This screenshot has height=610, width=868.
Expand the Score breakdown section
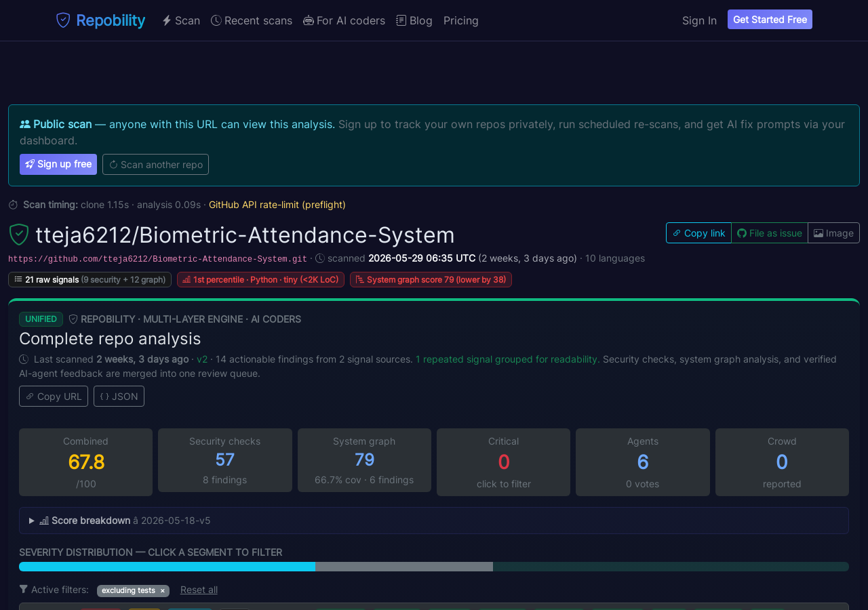(434, 521)
